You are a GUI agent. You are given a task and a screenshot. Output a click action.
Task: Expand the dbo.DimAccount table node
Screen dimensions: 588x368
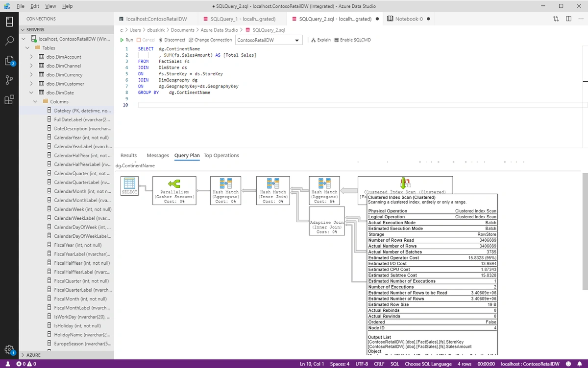[x=31, y=57]
